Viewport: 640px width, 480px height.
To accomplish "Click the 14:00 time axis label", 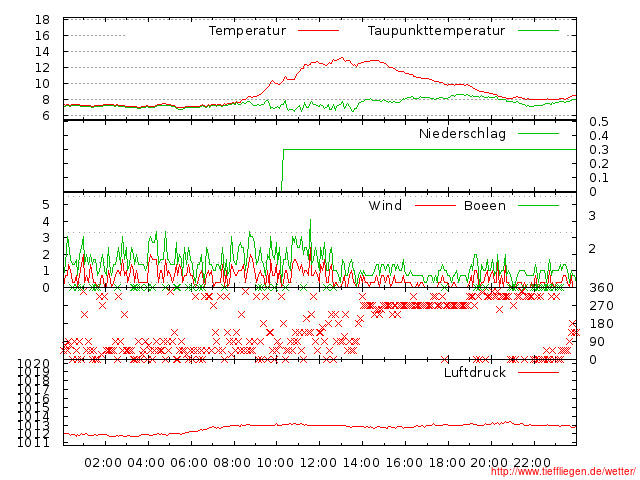I will coord(361,463).
